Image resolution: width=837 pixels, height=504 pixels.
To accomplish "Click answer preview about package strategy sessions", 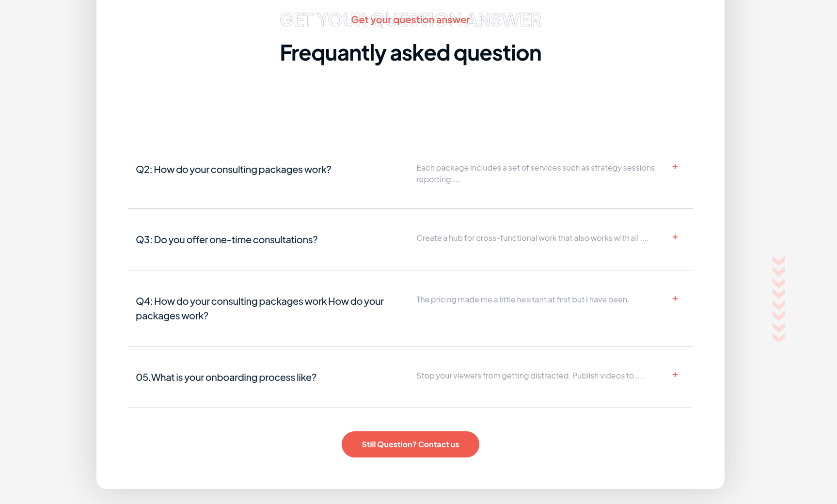I will click(537, 173).
